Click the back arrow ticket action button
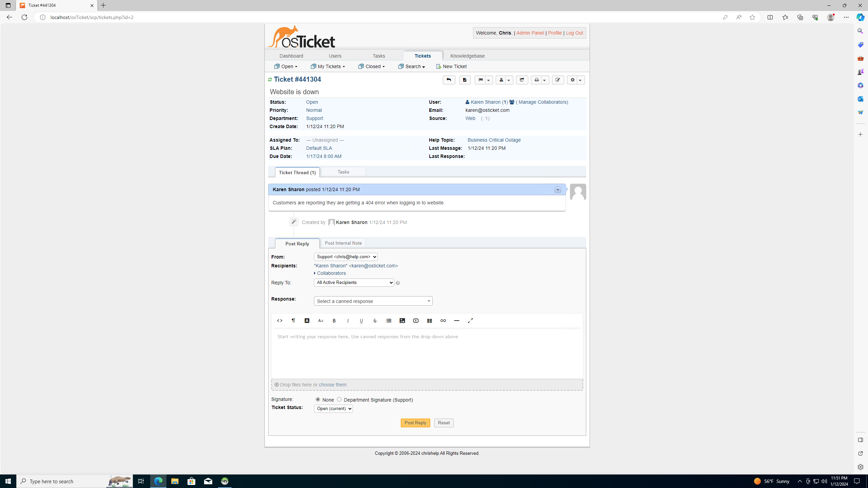 pyautogui.click(x=449, y=80)
